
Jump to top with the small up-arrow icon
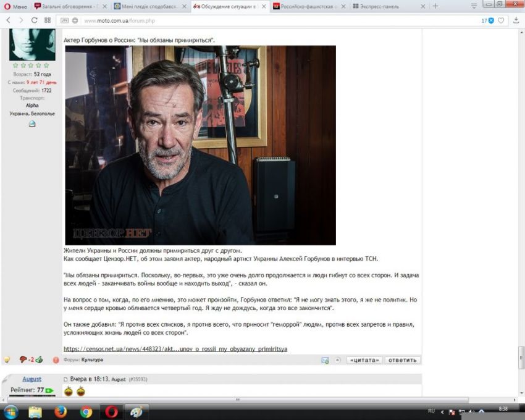(337, 359)
